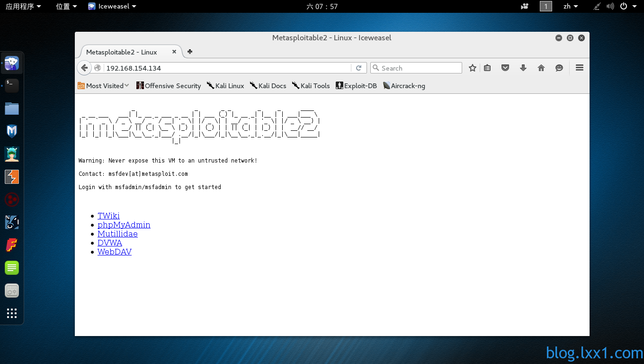Open the Mutillidae link

117,234
